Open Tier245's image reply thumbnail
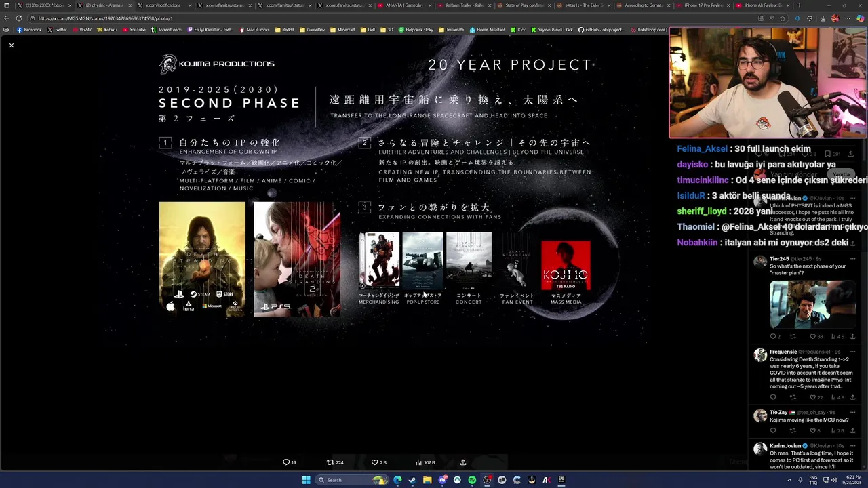The image size is (868, 488). [812, 304]
